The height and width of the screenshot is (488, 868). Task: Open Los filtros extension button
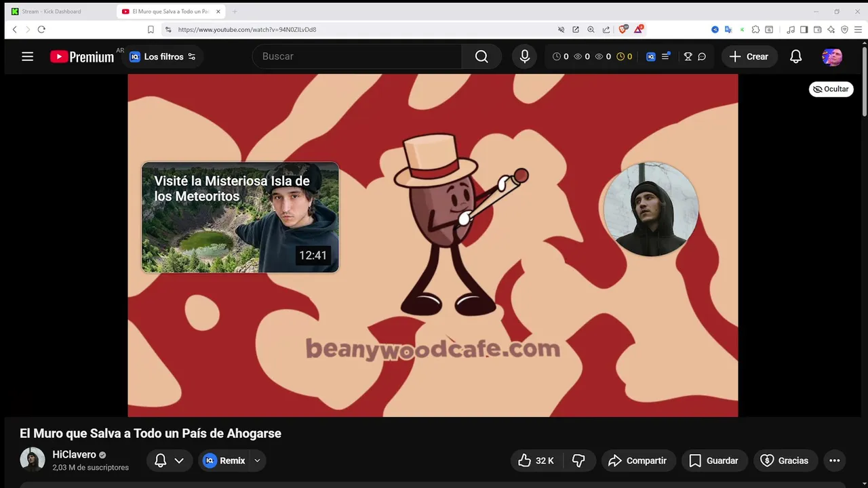tap(163, 57)
